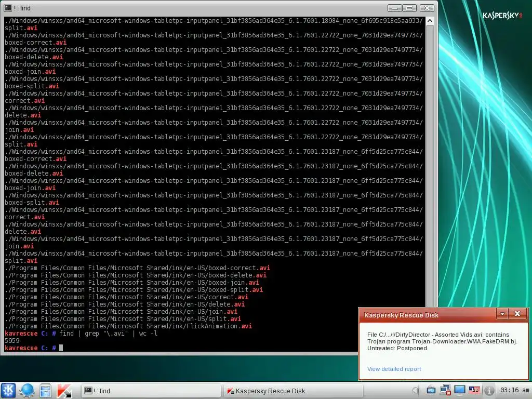The height and width of the screenshot is (399, 532).
Task: Close the find terminal window
Action: click(x=427, y=8)
